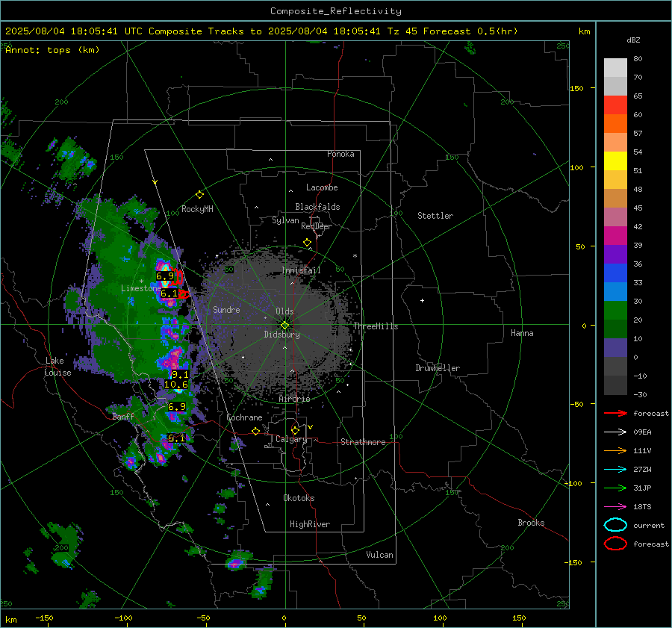Select the light gray 80 dBZ color swatch
This screenshot has width=672, height=628.
[615, 68]
